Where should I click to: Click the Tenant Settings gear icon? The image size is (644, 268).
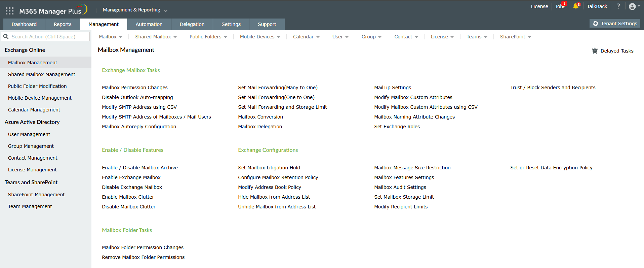(x=596, y=24)
